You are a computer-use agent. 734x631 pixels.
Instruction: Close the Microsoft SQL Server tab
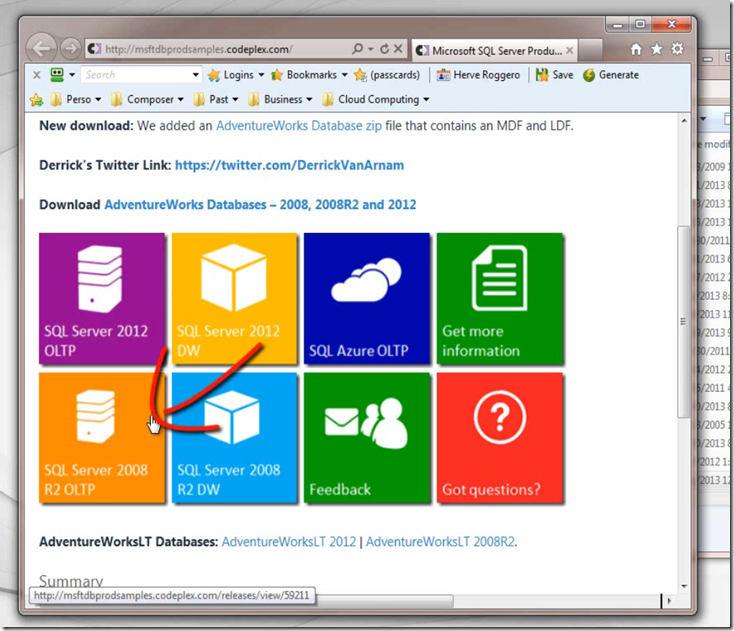(x=570, y=50)
